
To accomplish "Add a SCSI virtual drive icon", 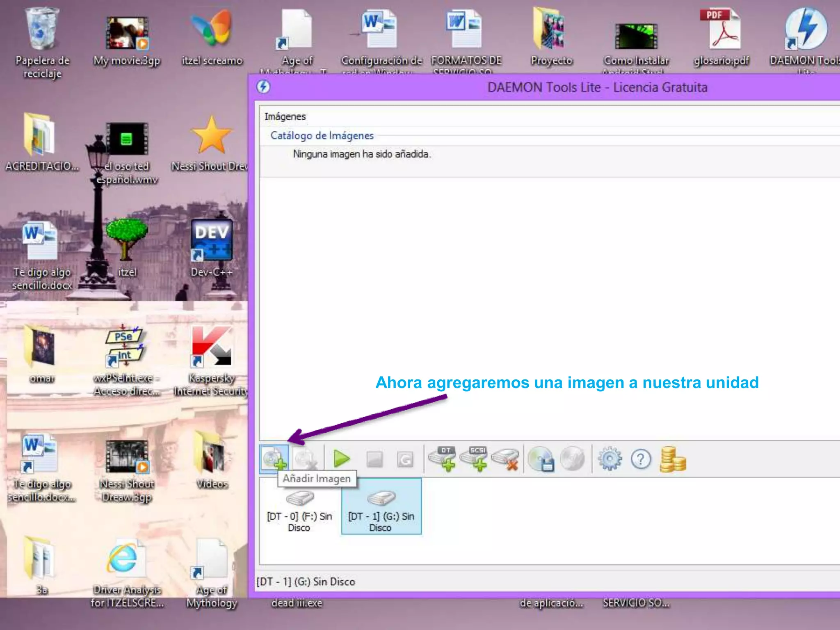I will pyautogui.click(x=474, y=459).
